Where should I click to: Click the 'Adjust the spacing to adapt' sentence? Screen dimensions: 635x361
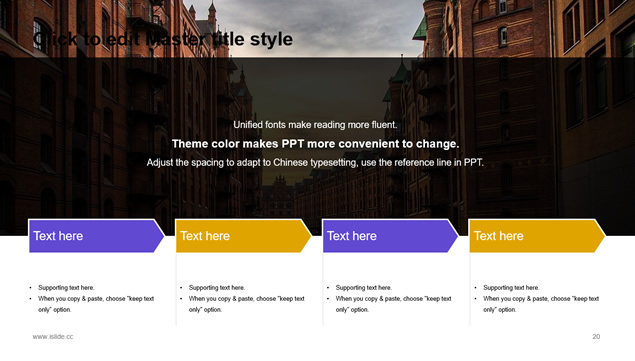coord(315,162)
